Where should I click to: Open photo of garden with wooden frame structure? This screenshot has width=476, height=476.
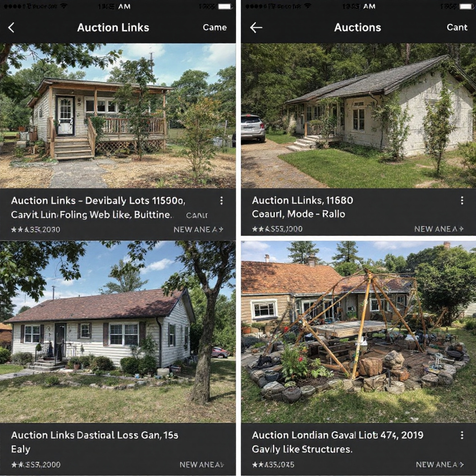point(358,332)
